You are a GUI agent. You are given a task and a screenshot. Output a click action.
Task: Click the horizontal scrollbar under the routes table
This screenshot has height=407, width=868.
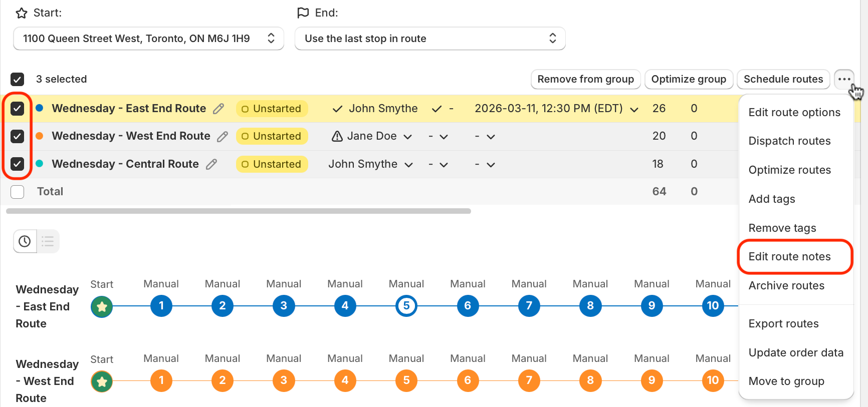pyautogui.click(x=239, y=211)
